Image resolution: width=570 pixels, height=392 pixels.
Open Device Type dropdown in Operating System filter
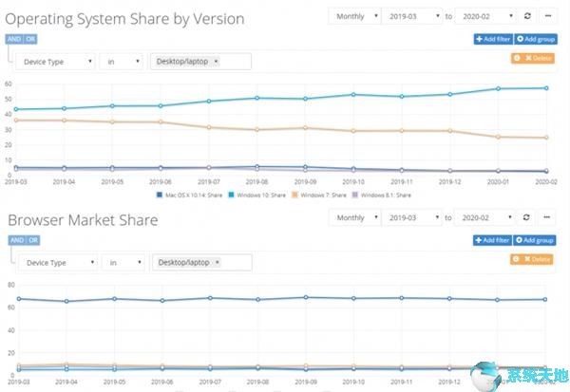pyautogui.click(x=55, y=62)
